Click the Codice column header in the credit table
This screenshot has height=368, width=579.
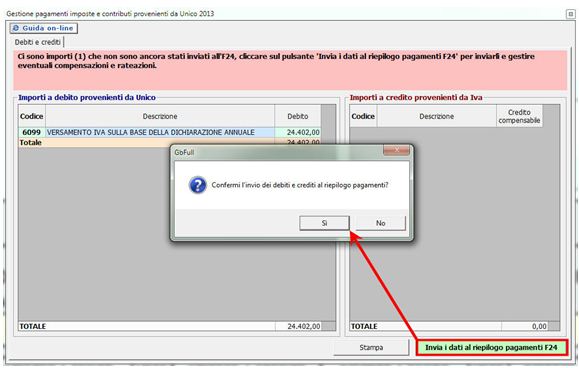[x=363, y=116]
